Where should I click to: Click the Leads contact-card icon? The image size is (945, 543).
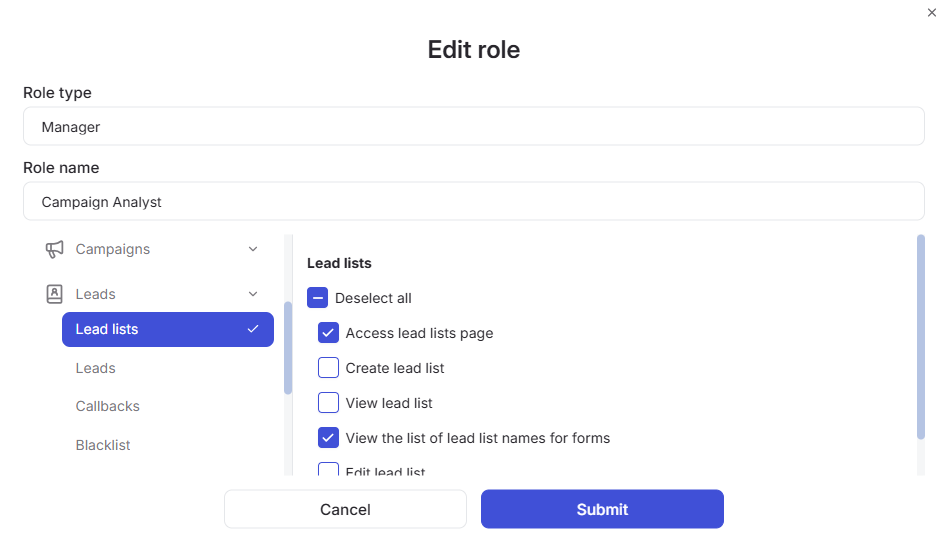[54, 294]
